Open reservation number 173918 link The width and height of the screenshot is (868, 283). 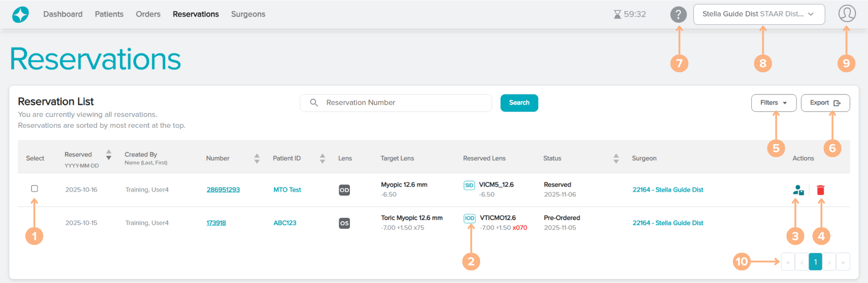pos(216,223)
